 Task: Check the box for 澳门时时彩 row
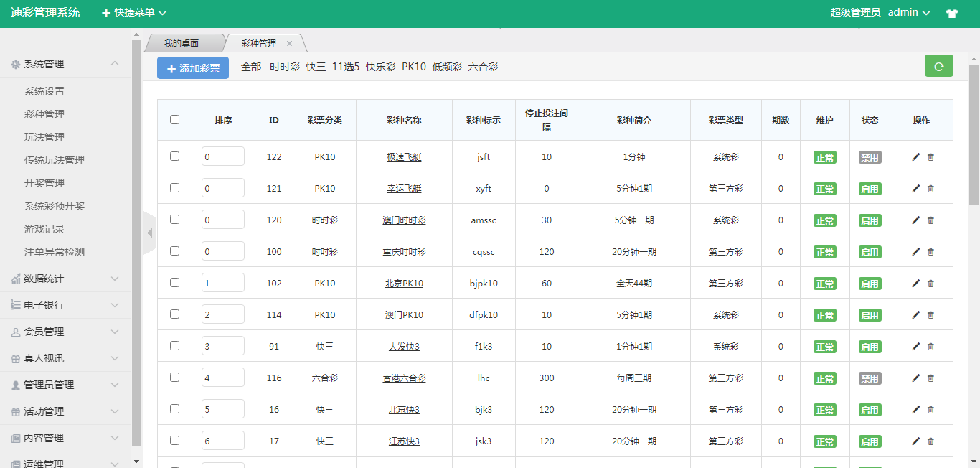174,219
